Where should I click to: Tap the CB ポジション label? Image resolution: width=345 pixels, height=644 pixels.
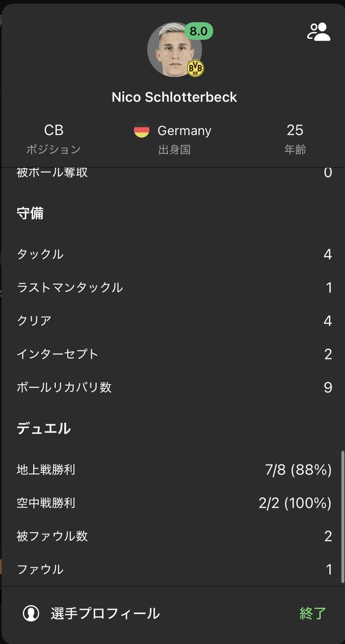click(54, 138)
